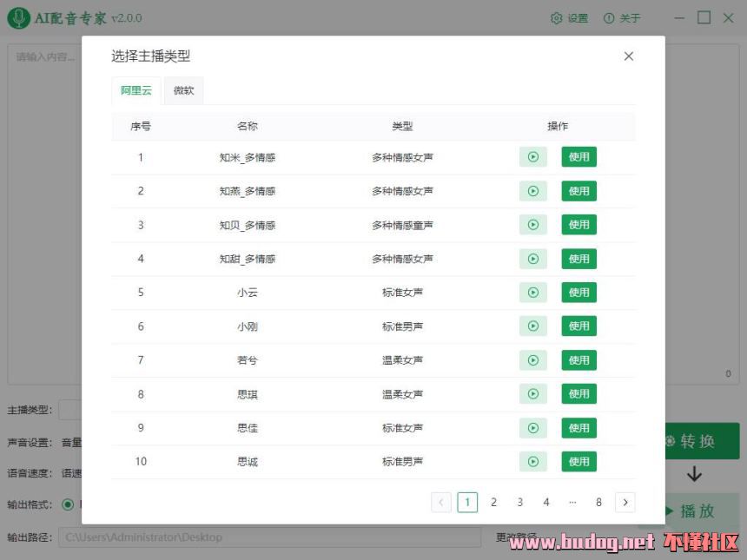
Task: Select the name cell 若兮
Action: point(248,360)
